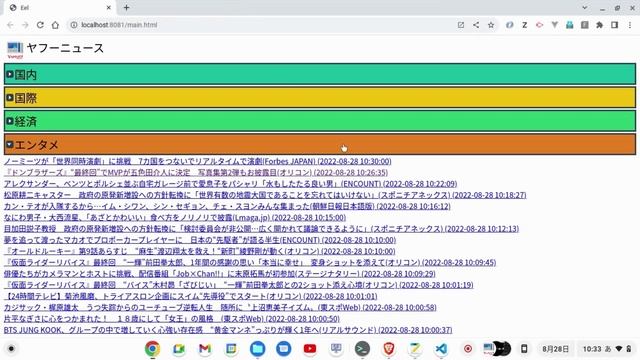Open the 24時間テレビ article timestamped 10:01:01
Screen dimensions: 640x360
click(191, 296)
